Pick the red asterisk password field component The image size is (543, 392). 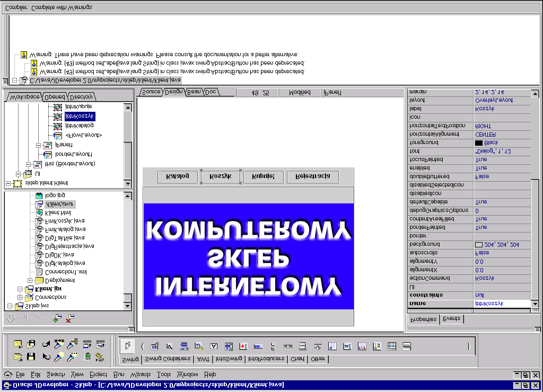pyautogui.click(x=243, y=346)
